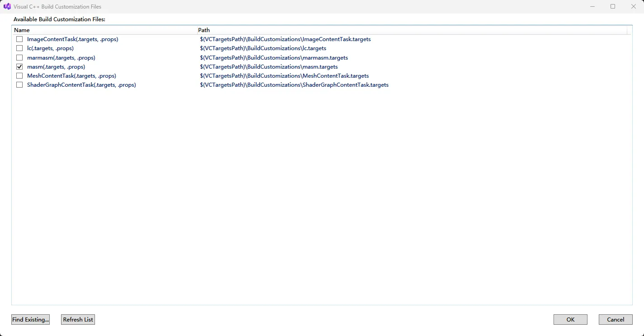Cancel the Build Customization dialog
Viewport: 644px width, 336px height.
616,319
